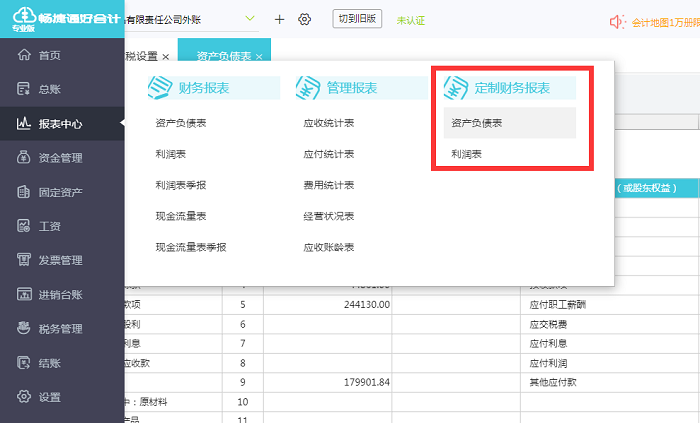Open 利润表季报 report

click(181, 185)
